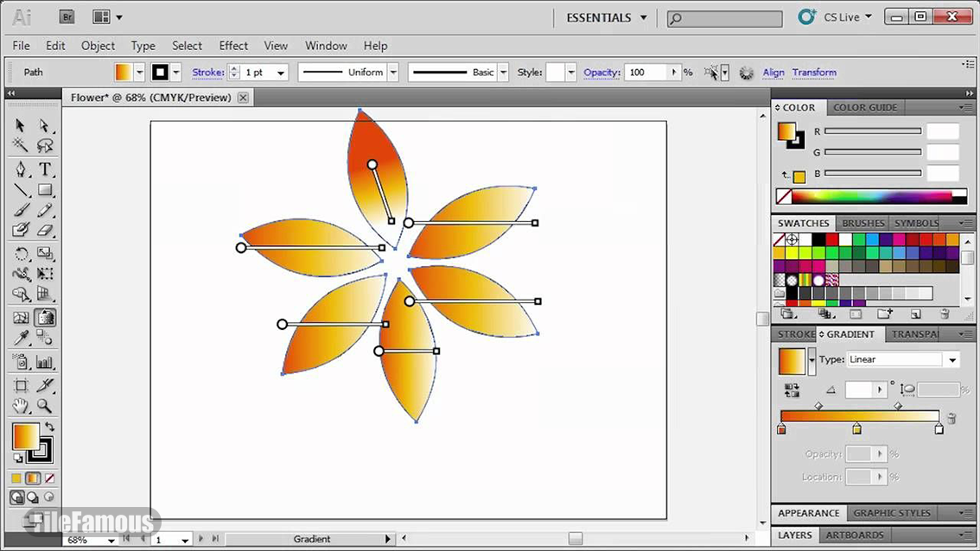The height and width of the screenshot is (551, 980).
Task: Open the Style dropdown
Action: click(x=570, y=73)
